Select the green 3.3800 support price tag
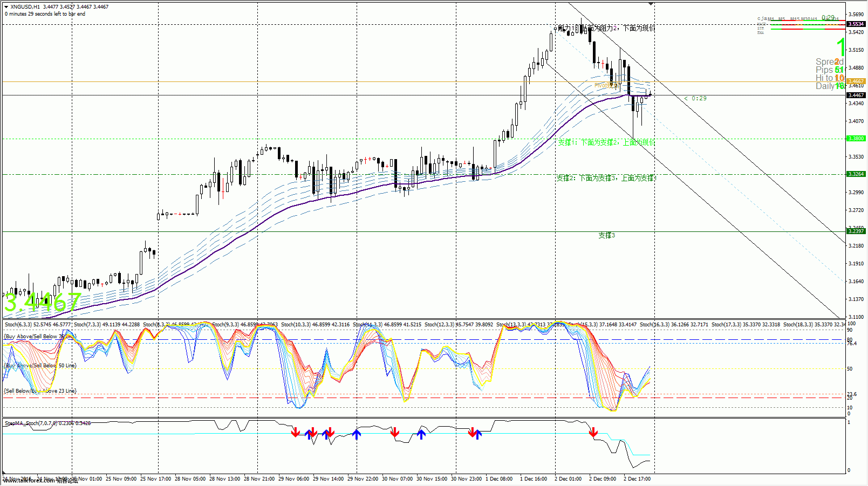 click(x=856, y=139)
